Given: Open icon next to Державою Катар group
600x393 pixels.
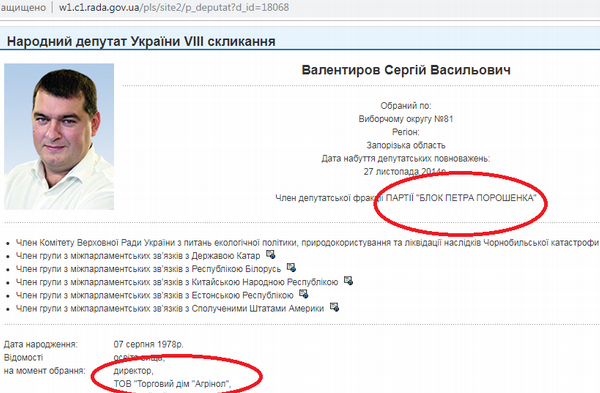Looking at the screenshot, I should point(271,254).
